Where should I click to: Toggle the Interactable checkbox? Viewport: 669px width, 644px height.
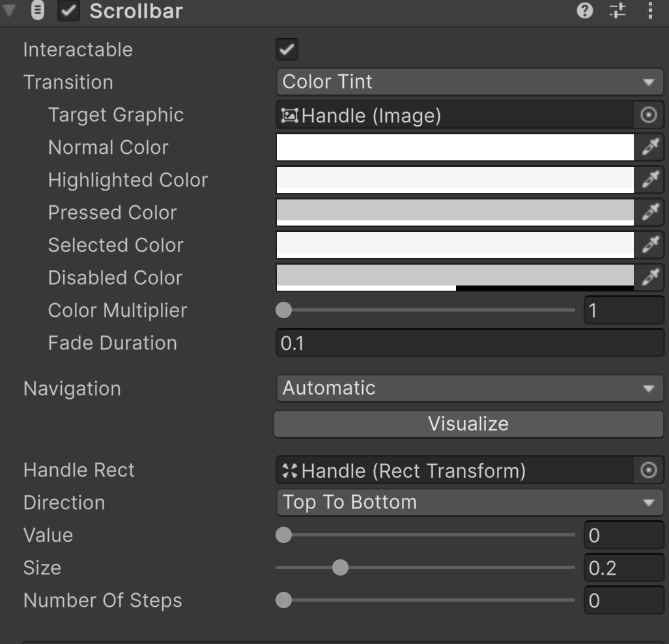click(x=287, y=49)
